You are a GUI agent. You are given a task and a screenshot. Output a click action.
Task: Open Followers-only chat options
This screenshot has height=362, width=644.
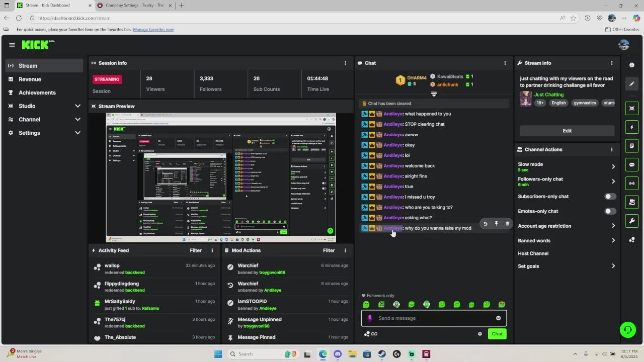coord(567,182)
